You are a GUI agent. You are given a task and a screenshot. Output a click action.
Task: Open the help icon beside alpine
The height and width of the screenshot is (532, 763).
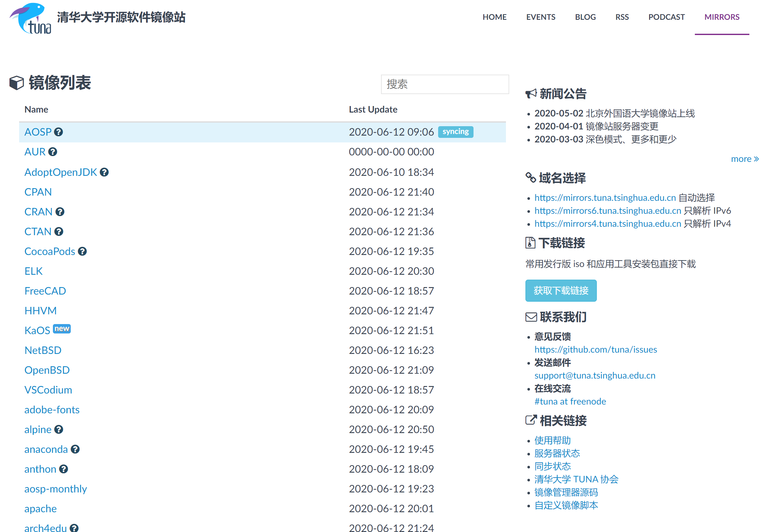click(59, 429)
